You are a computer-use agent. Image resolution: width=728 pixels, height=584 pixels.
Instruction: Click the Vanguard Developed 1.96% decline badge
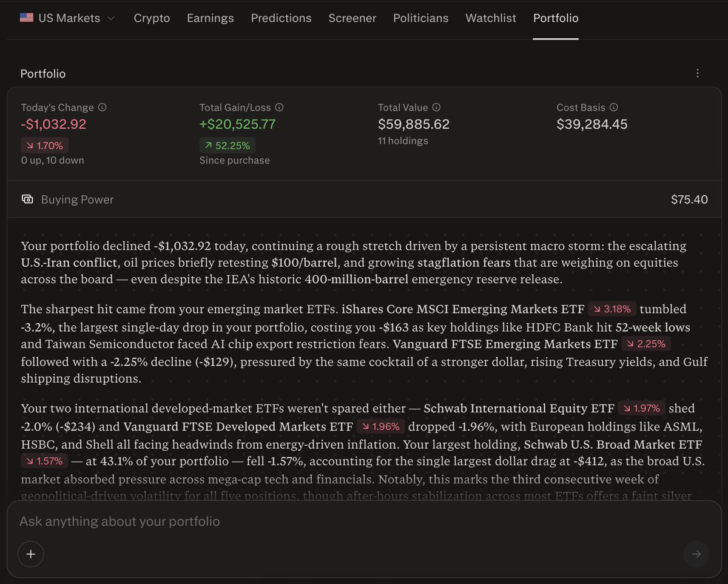(380, 427)
